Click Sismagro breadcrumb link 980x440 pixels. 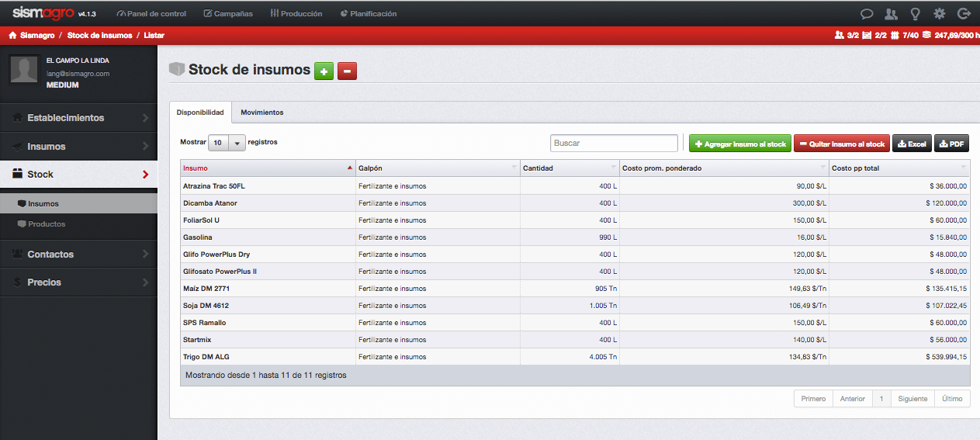point(36,35)
